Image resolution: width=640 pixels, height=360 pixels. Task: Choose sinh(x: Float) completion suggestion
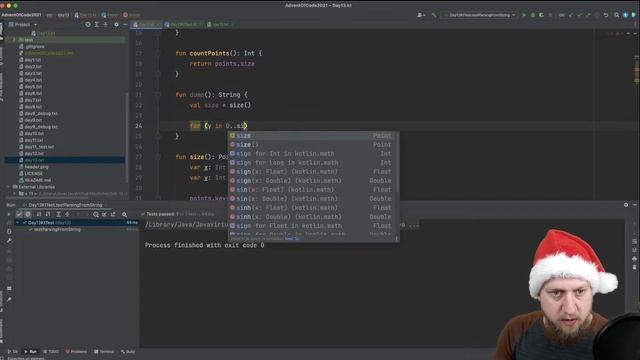(x=312, y=208)
